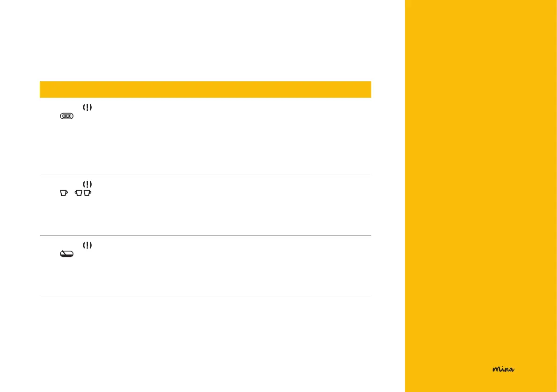557x392 pixels.
Task: Click the warning icon in the third row
Action: (x=87, y=245)
